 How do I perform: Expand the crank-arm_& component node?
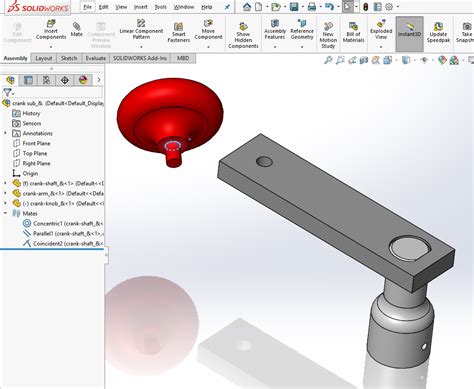pyautogui.click(x=5, y=193)
